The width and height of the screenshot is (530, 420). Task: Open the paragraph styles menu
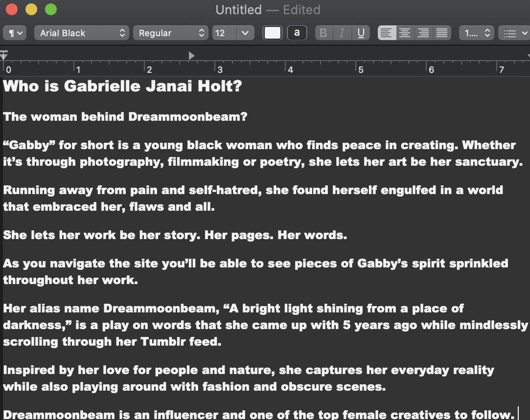point(14,33)
